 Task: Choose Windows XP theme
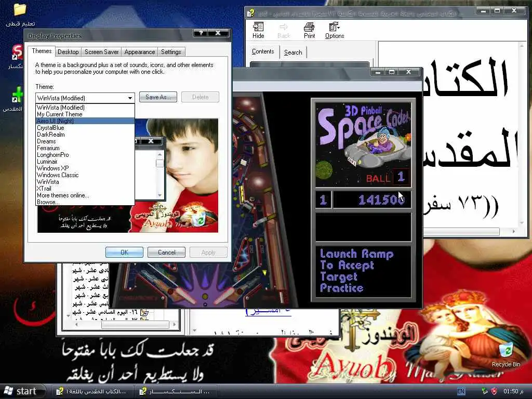point(85,168)
